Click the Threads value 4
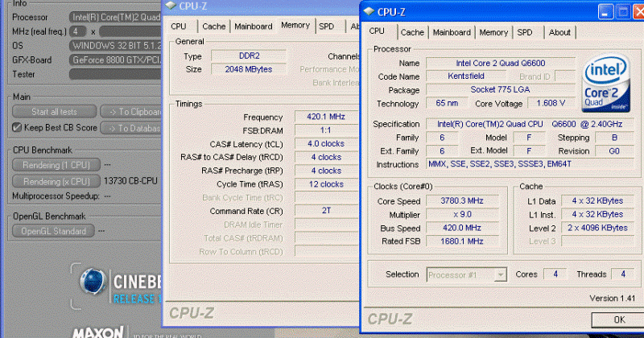The image size is (644, 338). [622, 274]
